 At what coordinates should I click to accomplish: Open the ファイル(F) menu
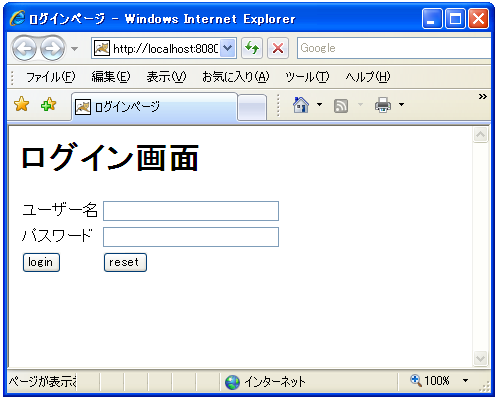51,77
